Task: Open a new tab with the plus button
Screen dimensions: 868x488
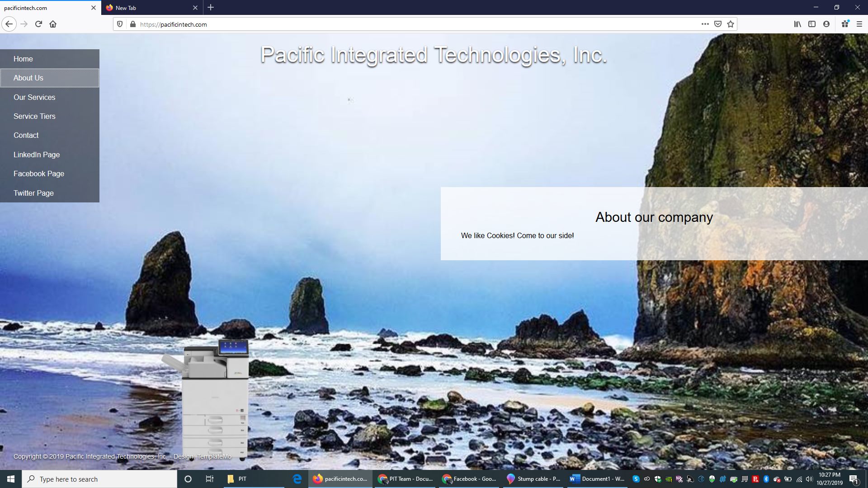Action: coord(211,8)
